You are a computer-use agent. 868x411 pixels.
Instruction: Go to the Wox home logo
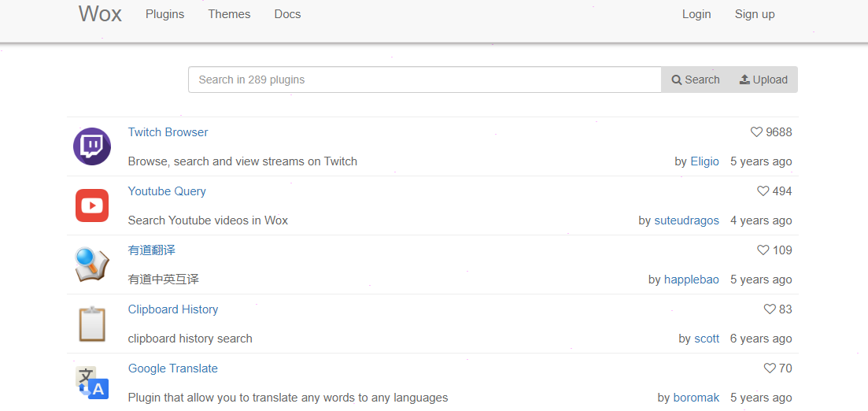[100, 13]
